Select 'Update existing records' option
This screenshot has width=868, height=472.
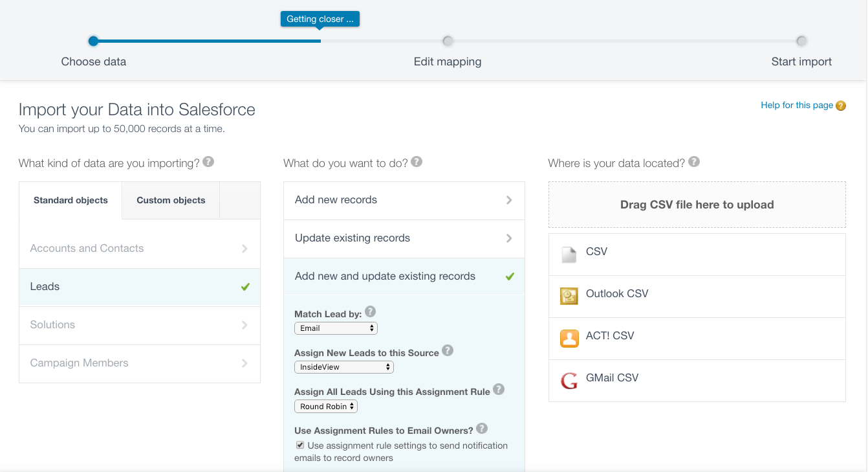coord(404,239)
